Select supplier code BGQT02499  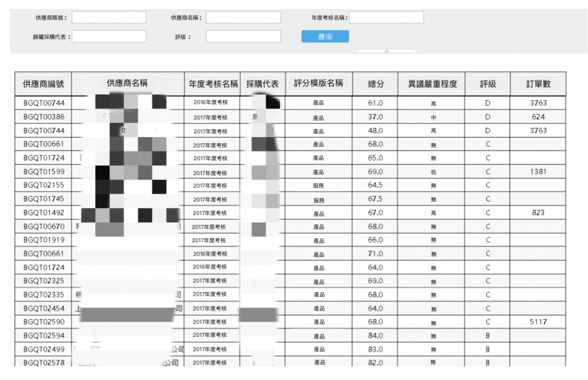44,349
